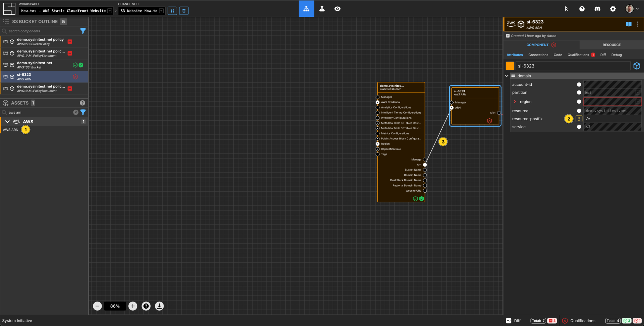Image resolution: width=644 pixels, height=326 pixels.
Task: Zoom out the diagram with minus button
Action: pyautogui.click(x=97, y=306)
